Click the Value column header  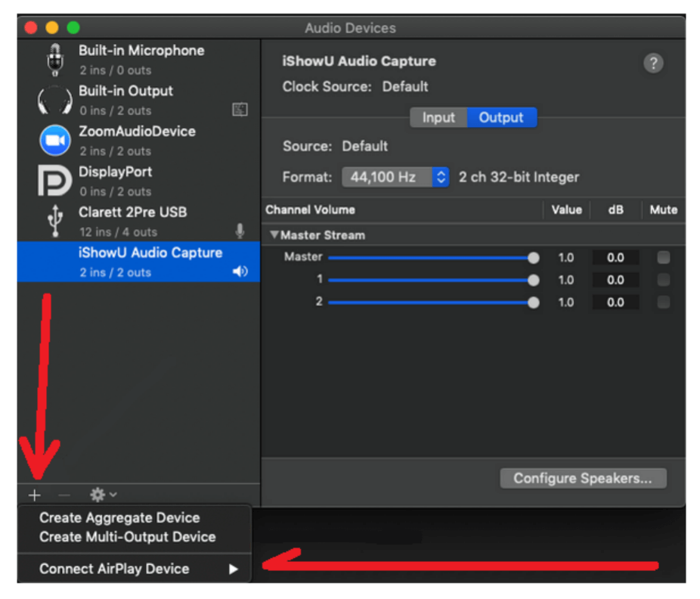point(566,209)
